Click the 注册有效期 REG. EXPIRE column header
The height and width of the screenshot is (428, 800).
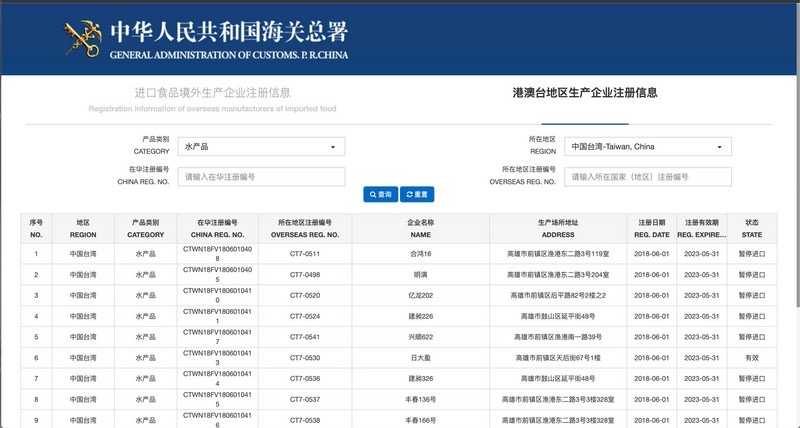(702, 229)
